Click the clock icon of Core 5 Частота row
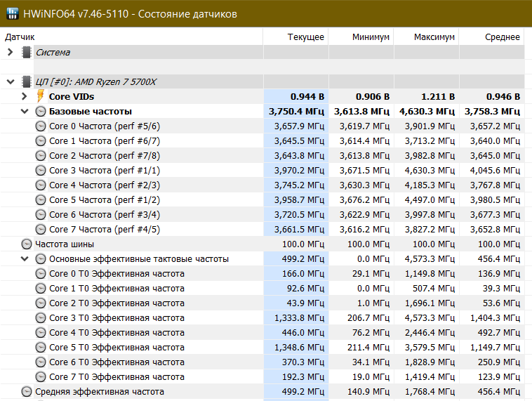This screenshot has width=532, height=401. click(41, 200)
